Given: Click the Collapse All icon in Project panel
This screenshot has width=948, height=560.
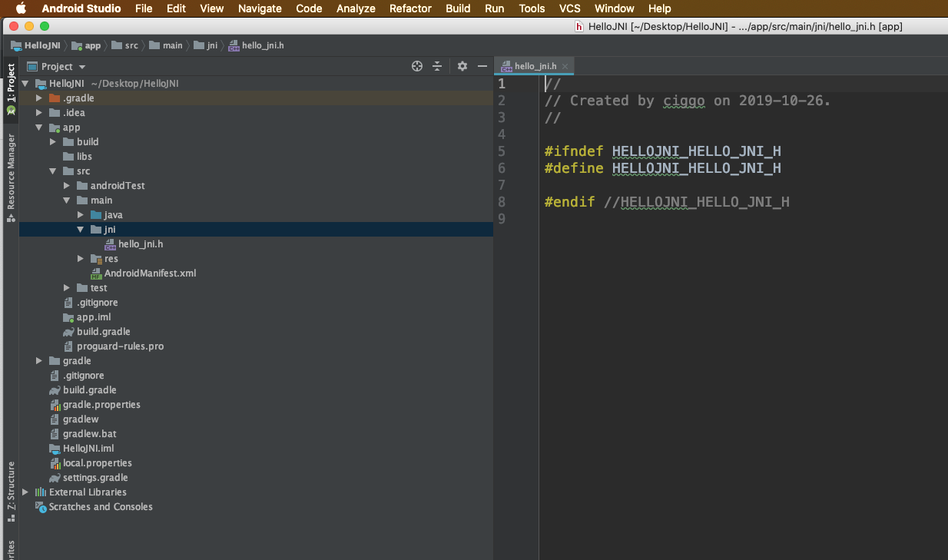Looking at the screenshot, I should click(x=437, y=66).
